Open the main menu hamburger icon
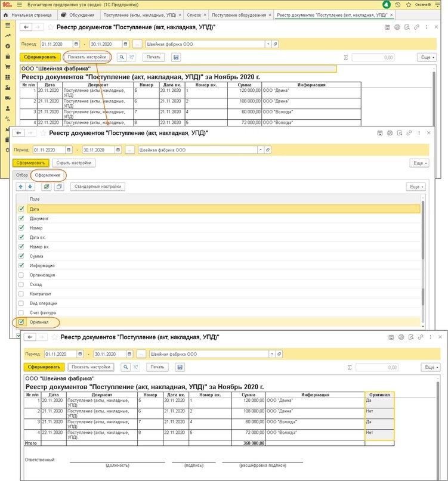 20,5
